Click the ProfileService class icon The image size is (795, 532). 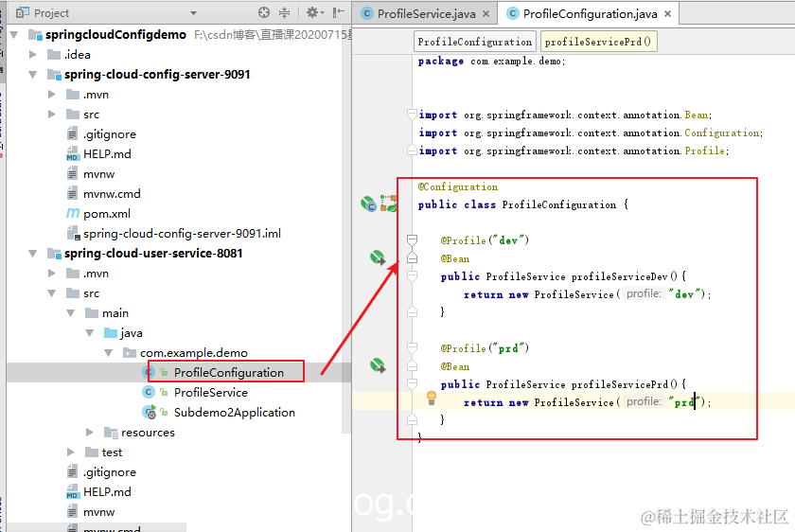148,392
